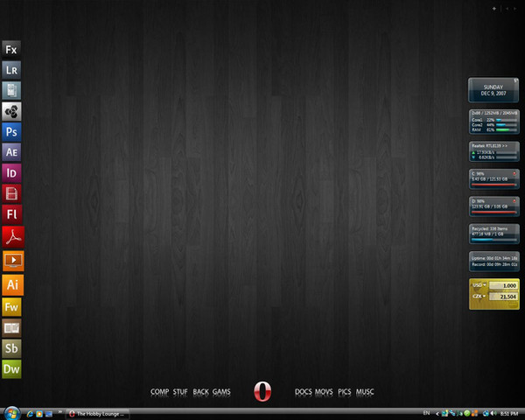Click Show Desktop quick launch icon
525x420 pixels.
pyautogui.click(x=49, y=414)
